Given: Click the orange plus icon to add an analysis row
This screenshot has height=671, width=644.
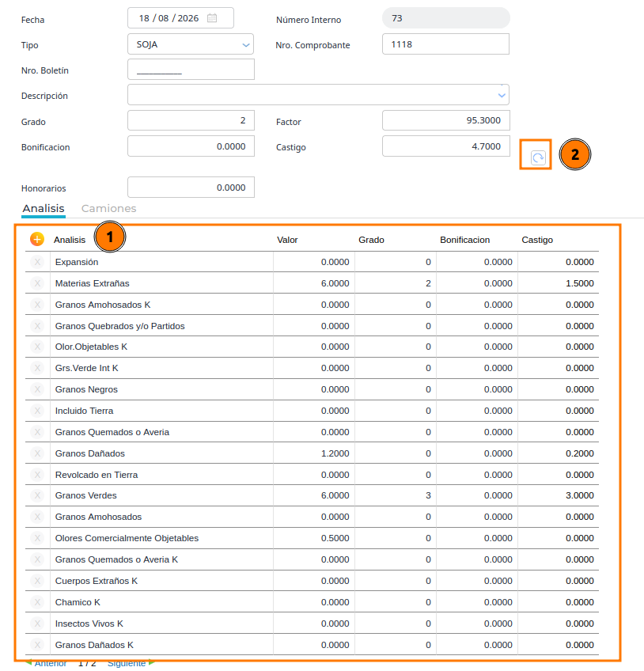Looking at the screenshot, I should coord(37,239).
